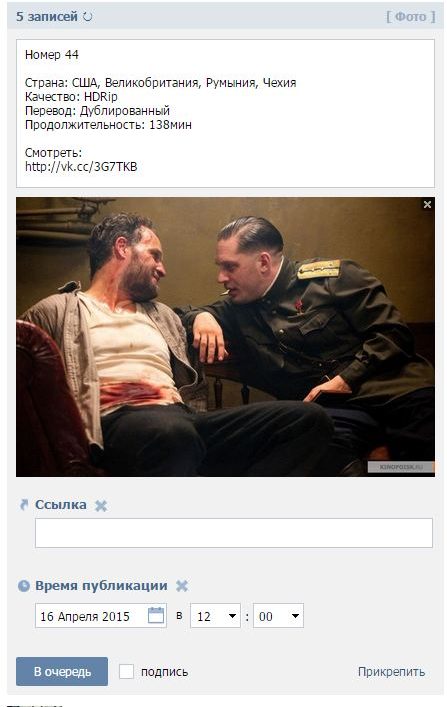Expand the hour dropdown showing 12

tap(215, 615)
